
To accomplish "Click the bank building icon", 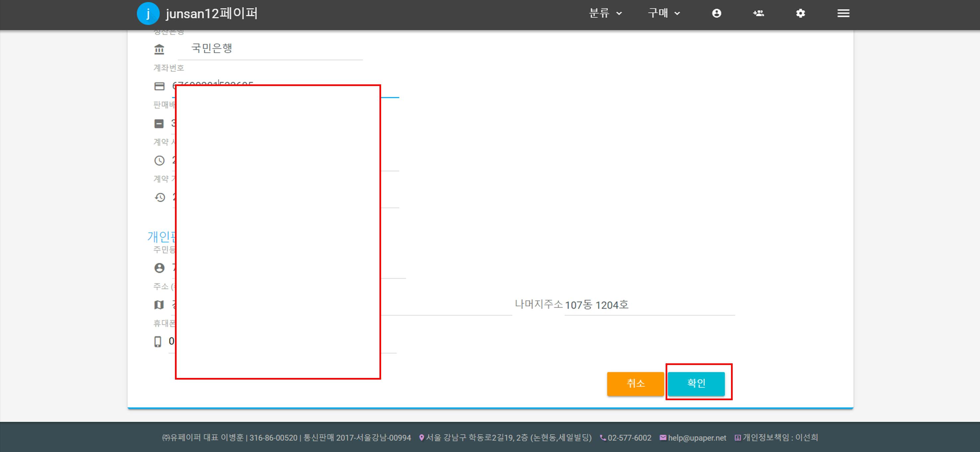I will (x=159, y=49).
